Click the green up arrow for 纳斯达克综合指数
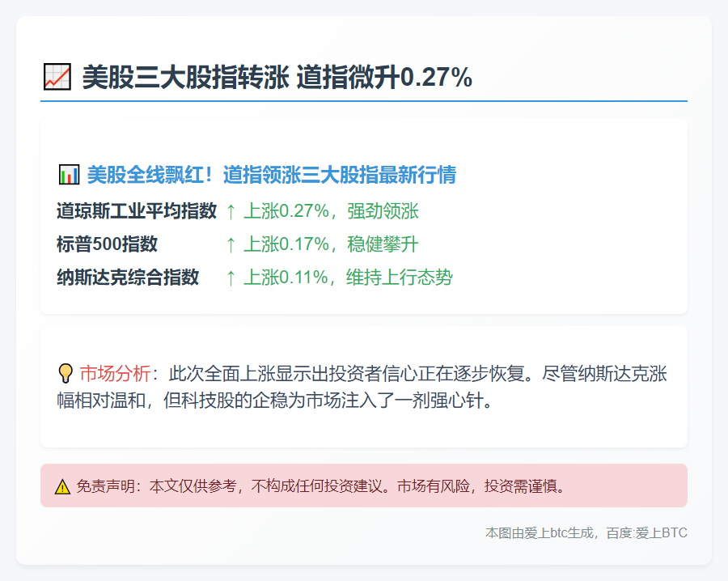728x581 pixels. pyautogui.click(x=231, y=278)
